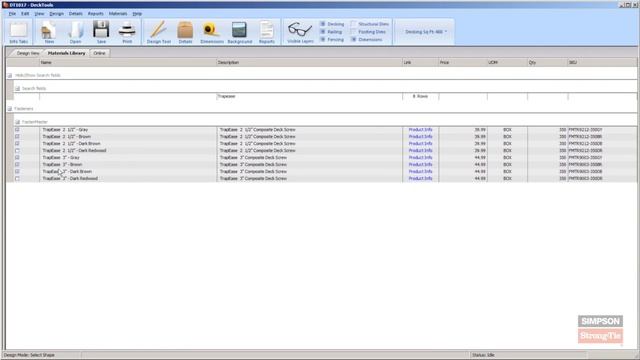Open the Edit menu
Screen dimensions: 640x360
[x=25, y=13]
